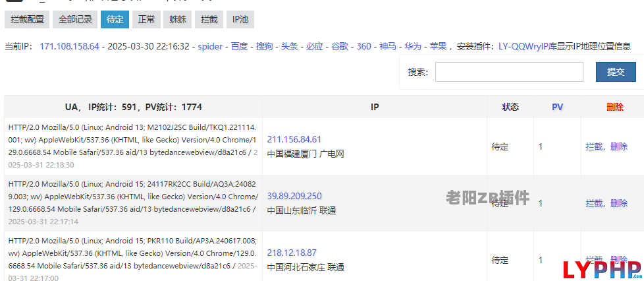Click the 华为 link
Viewport: 644px width, 281px height.
[x=413, y=46]
